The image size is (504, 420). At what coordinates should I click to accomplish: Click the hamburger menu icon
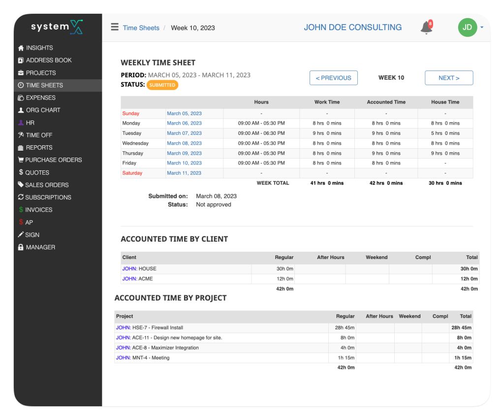coord(115,28)
